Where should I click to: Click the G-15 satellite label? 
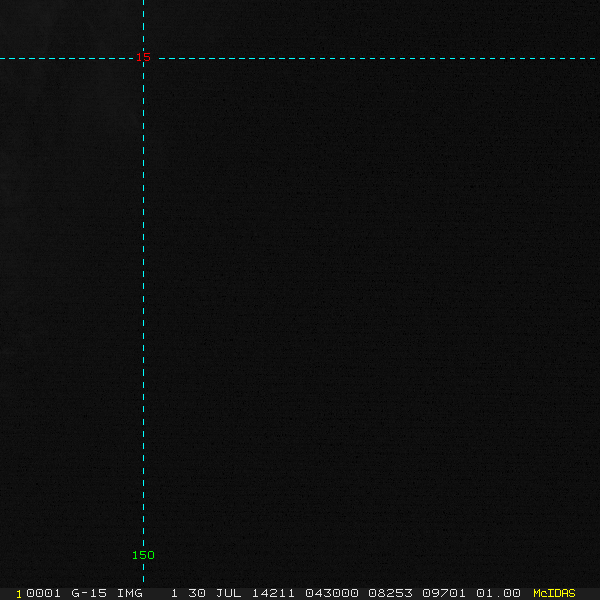89,593
